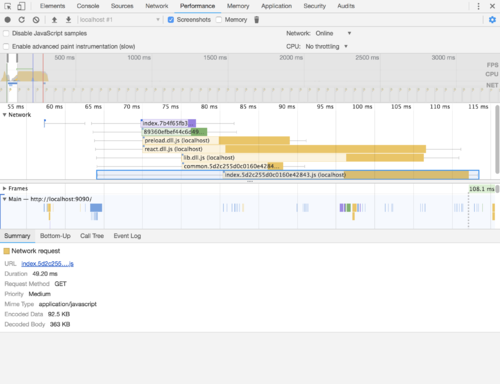500x384 pixels.
Task: Click the 108.1 ms frame marker
Action: [482, 189]
